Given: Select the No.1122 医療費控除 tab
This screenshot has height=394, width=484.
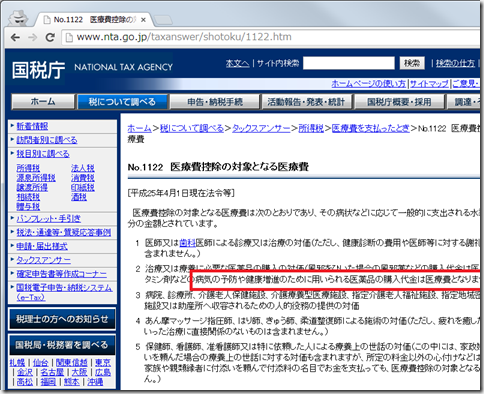Looking at the screenshot, I should (93, 20).
